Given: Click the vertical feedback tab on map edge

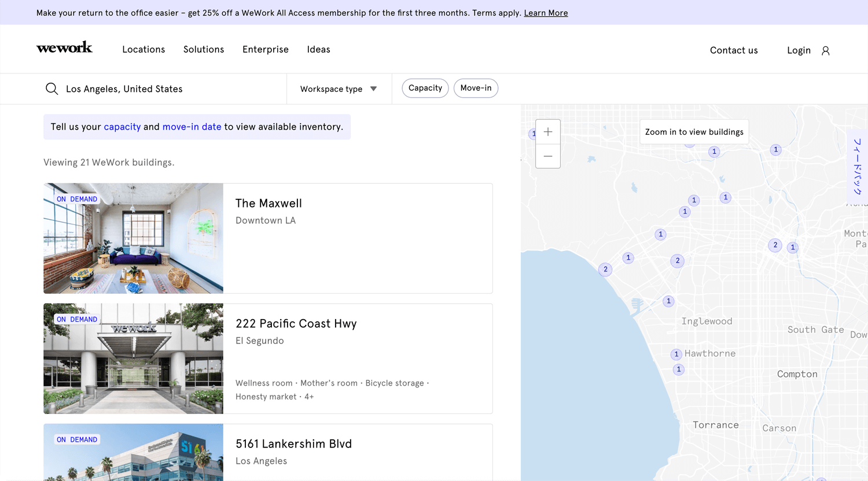Looking at the screenshot, I should 858,166.
